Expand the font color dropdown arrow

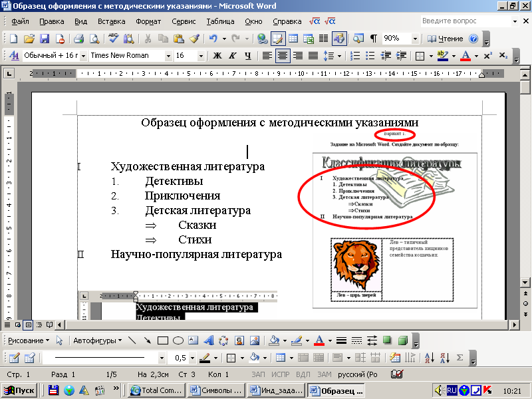(476, 56)
